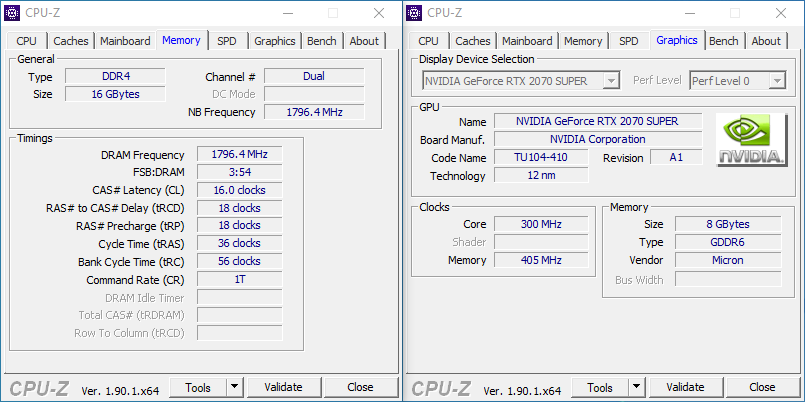This screenshot has width=805, height=402.
Task: Click the Tools button in right window
Action: click(x=600, y=387)
